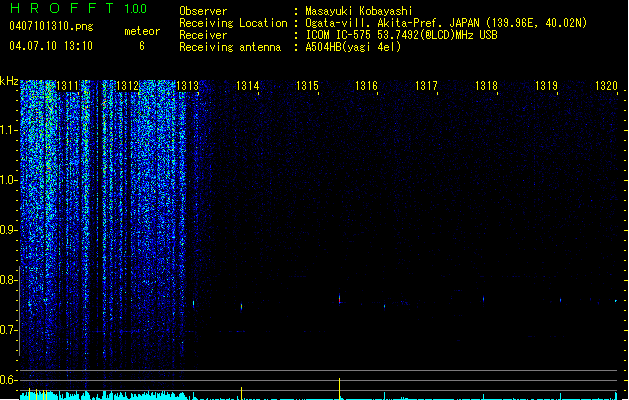Viewport: 629px width, 400px height.
Task: Click the faint echo just before 1318
Action: [483, 299]
